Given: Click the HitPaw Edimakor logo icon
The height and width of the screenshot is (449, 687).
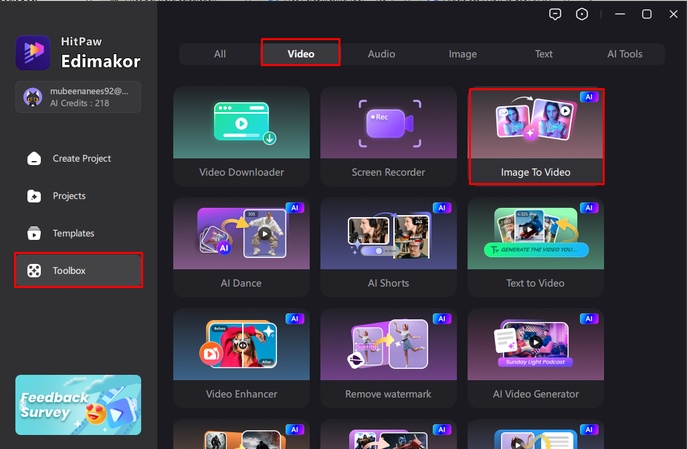Looking at the screenshot, I should point(33,53).
